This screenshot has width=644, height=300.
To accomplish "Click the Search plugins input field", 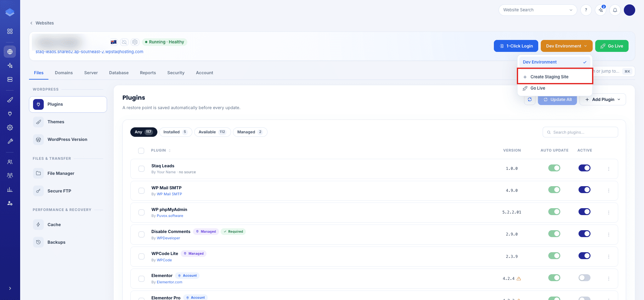I will (x=580, y=132).
